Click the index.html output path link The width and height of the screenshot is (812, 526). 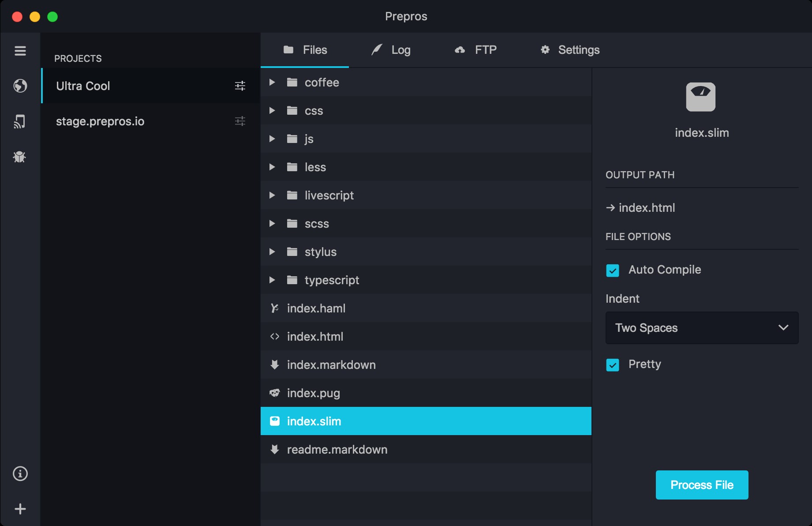point(646,208)
